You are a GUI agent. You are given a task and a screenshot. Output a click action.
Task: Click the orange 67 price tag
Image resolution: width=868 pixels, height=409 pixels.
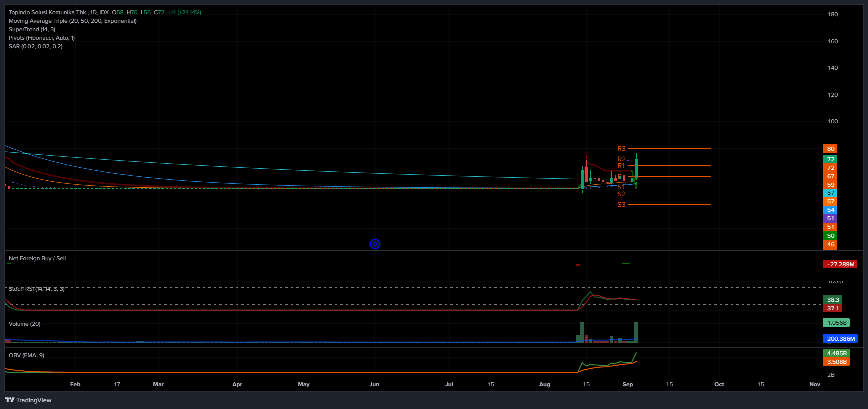click(x=830, y=176)
